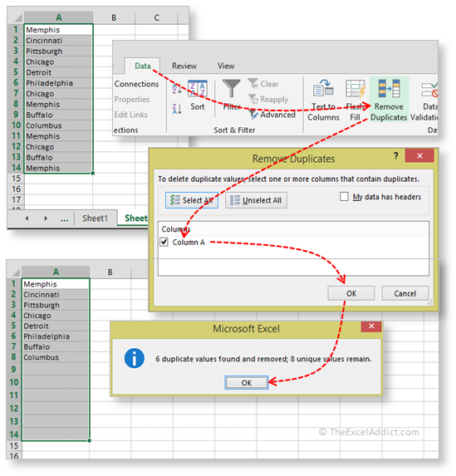This screenshot has height=476, width=456.
Task: Select Buffalo in row 7, bottom sheet
Action: point(56,346)
